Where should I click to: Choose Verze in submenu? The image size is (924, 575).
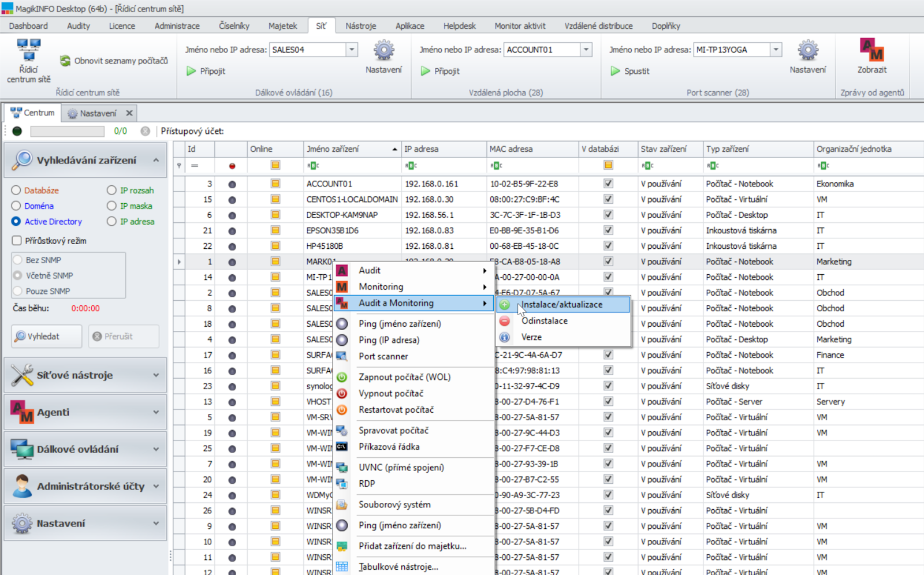(563, 337)
